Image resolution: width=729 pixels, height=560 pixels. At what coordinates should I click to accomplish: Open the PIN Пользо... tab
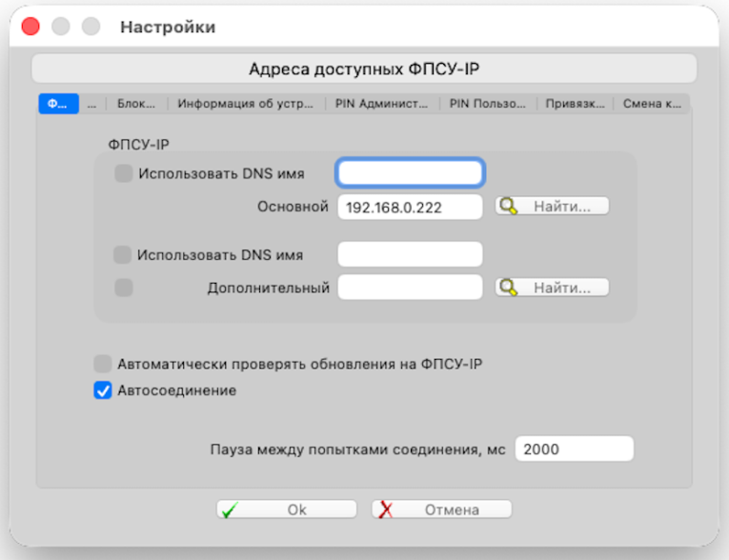[x=488, y=104]
